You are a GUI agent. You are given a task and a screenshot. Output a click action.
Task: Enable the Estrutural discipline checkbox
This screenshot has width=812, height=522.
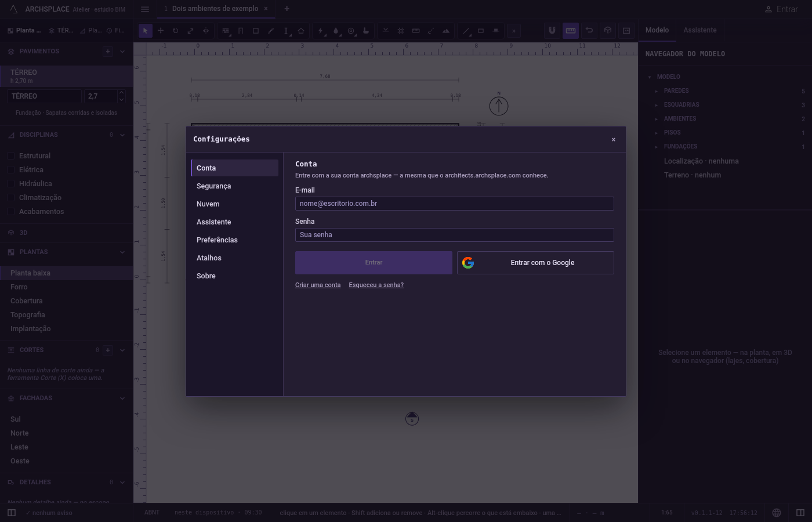click(x=11, y=156)
